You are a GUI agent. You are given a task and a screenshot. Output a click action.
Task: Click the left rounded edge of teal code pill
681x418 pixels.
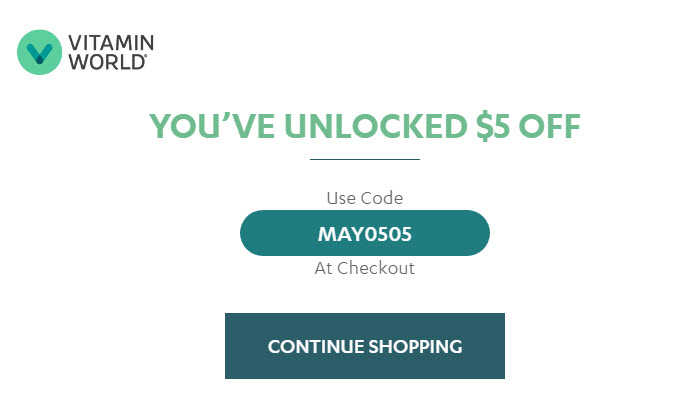click(250, 233)
